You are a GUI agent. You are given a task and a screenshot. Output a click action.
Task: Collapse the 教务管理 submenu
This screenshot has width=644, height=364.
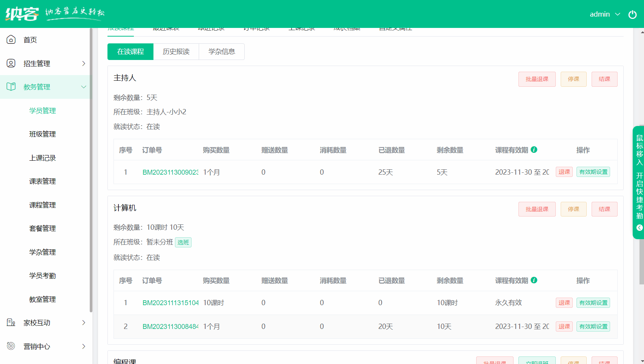point(84,87)
